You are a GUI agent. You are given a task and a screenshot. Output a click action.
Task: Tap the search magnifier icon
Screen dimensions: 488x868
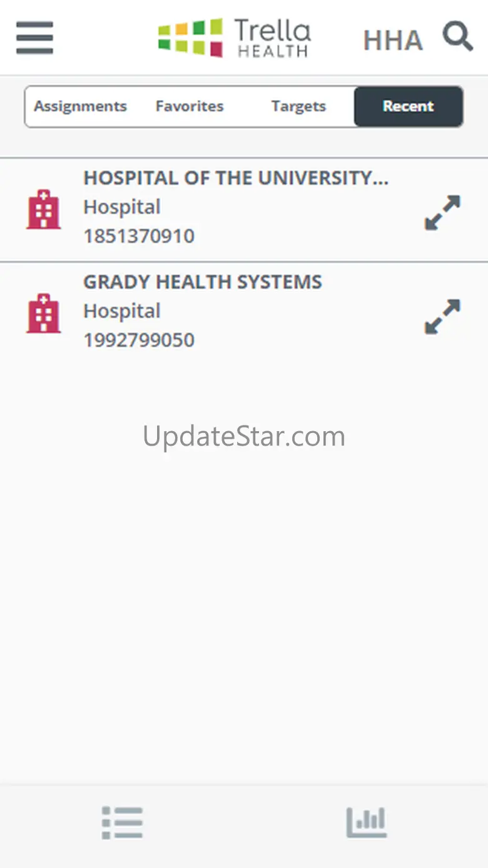(x=458, y=36)
